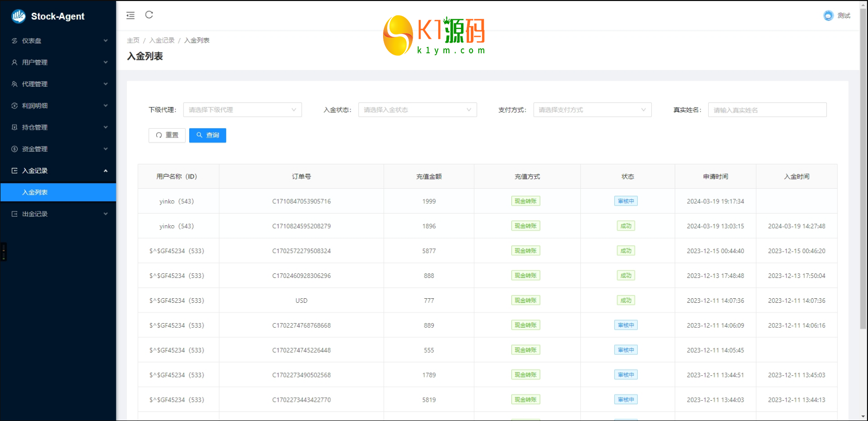Open the 入金状态 dropdown
The image size is (868, 421).
coord(417,110)
